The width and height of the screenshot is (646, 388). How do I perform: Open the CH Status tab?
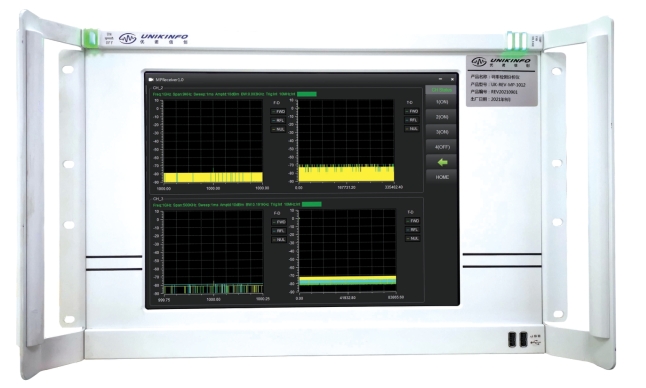(x=442, y=90)
